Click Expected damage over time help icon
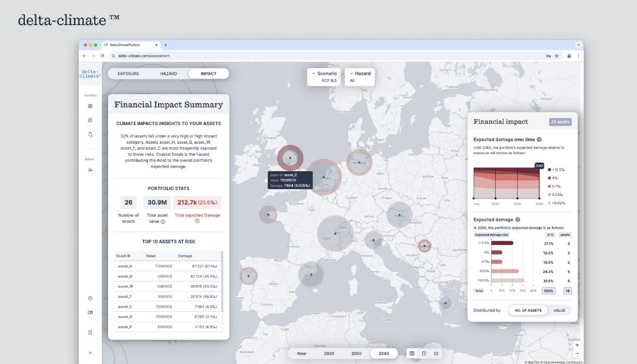The image size is (637, 364). [x=539, y=140]
